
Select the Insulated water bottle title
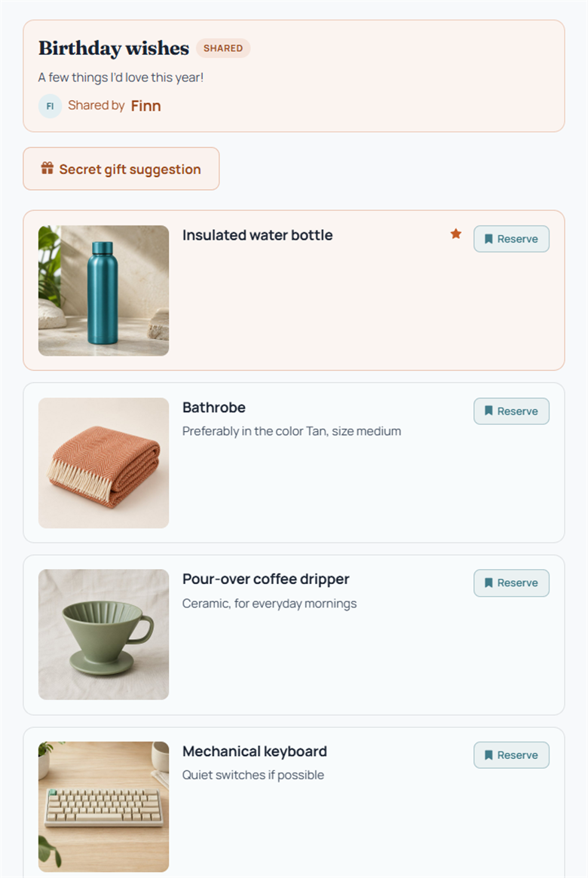click(258, 235)
